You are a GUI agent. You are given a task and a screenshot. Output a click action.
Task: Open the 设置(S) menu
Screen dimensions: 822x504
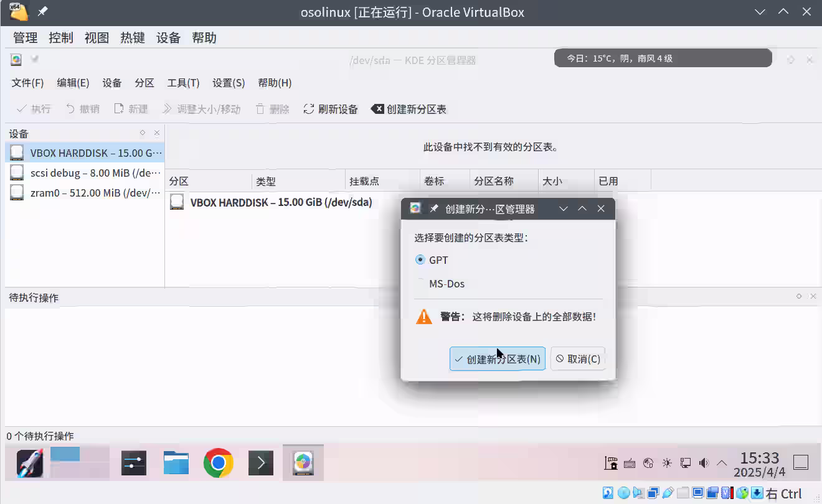point(228,82)
